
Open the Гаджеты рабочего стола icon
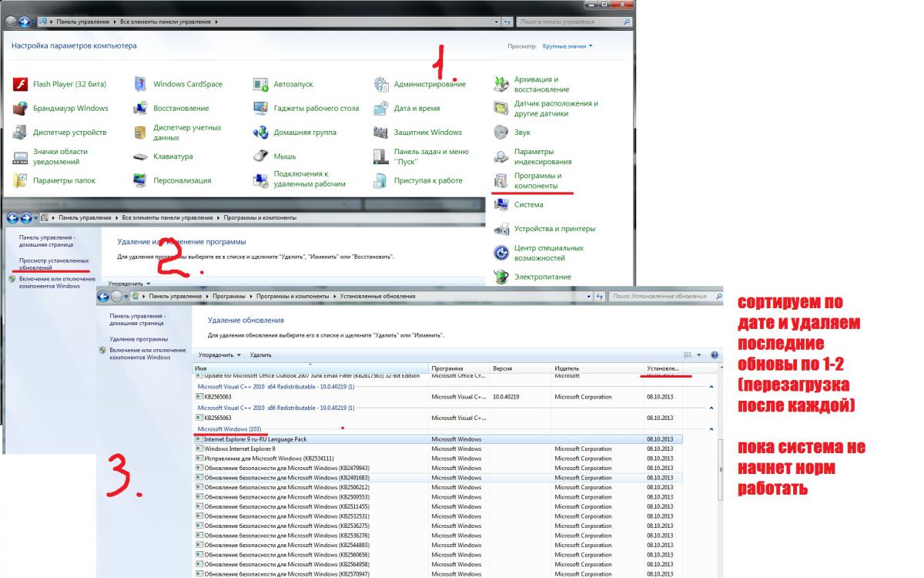[x=261, y=108]
